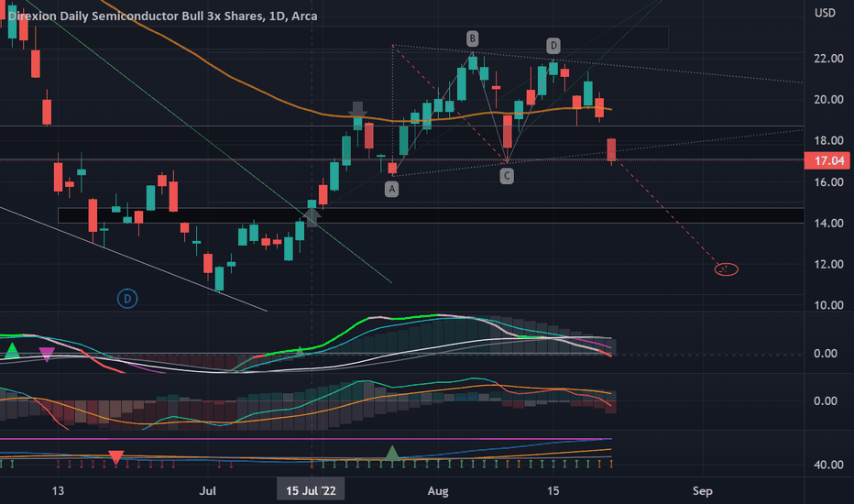Click the 16.00 price axis label

click(x=828, y=182)
